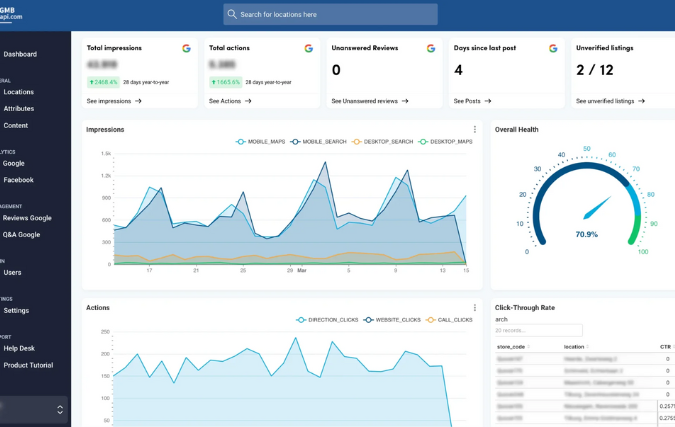Click the 70.9% health score value
The image size is (675, 427).
point(586,235)
